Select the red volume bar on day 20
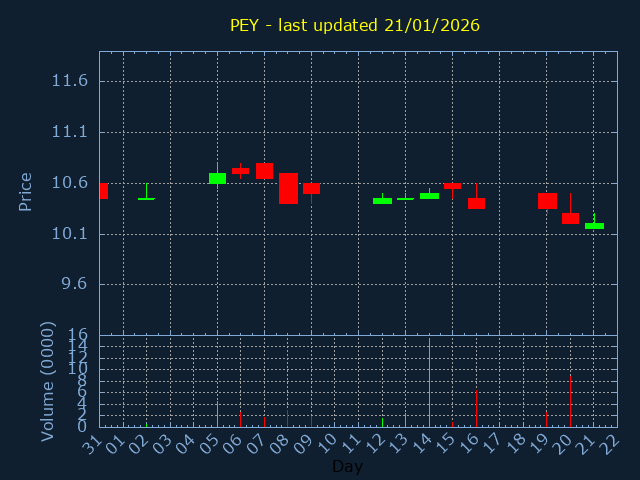The image size is (640, 480). (570, 400)
